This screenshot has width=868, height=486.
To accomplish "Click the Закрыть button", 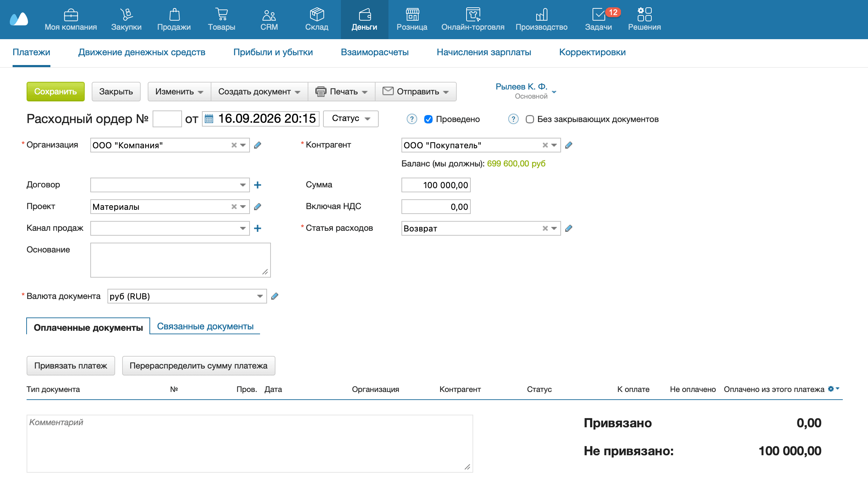I will (x=116, y=92).
